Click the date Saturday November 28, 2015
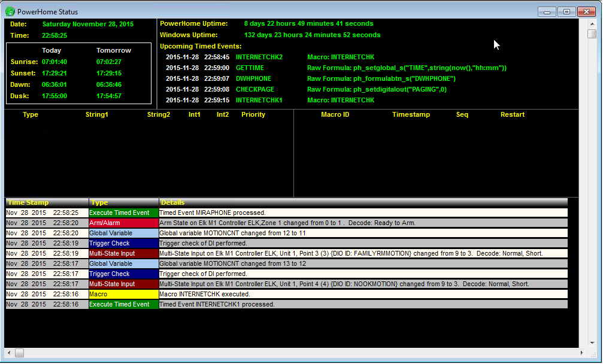The image size is (603, 364). click(87, 24)
